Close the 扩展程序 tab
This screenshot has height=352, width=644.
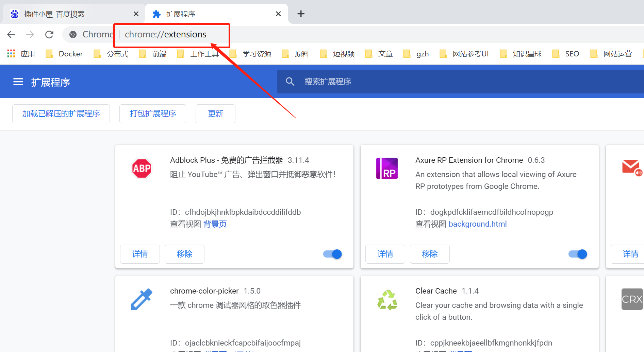[x=278, y=14]
